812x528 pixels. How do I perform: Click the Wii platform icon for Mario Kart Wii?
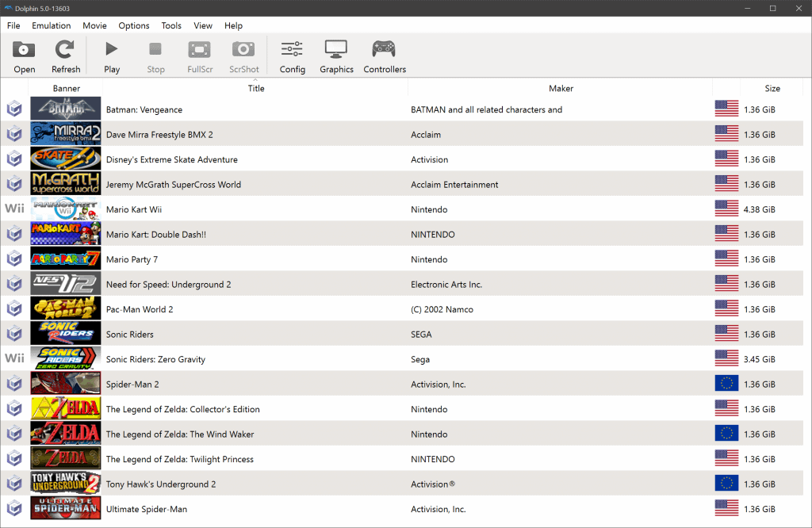click(x=14, y=209)
